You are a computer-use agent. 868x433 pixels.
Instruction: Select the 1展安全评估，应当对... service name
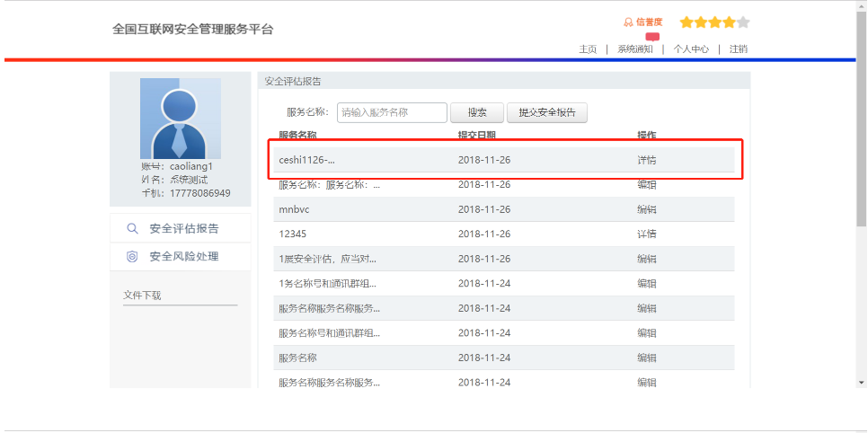point(328,259)
